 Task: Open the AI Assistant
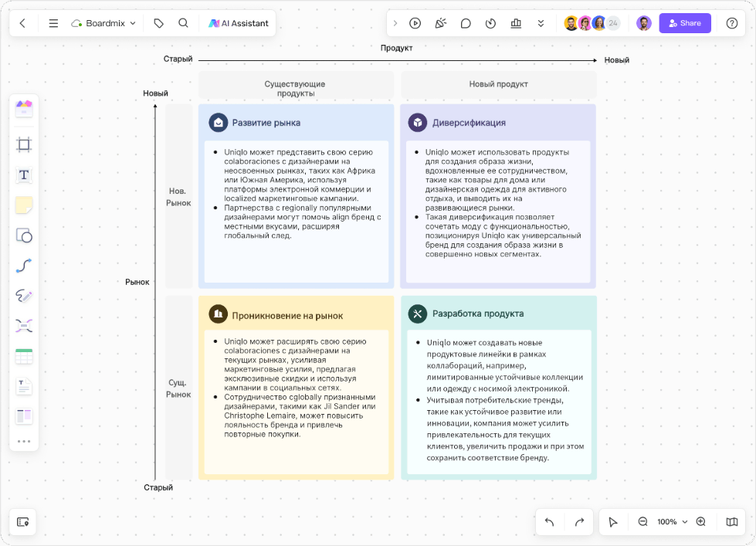(x=238, y=23)
